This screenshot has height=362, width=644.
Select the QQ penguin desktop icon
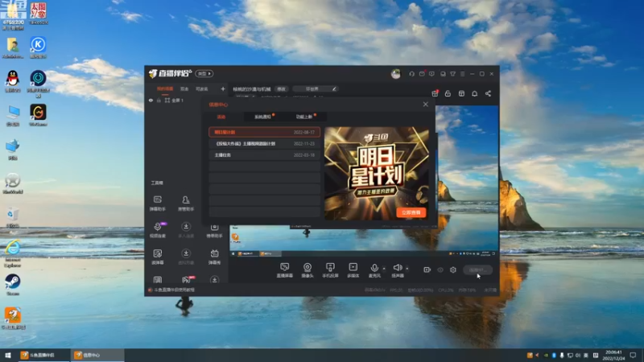pyautogui.click(x=13, y=81)
